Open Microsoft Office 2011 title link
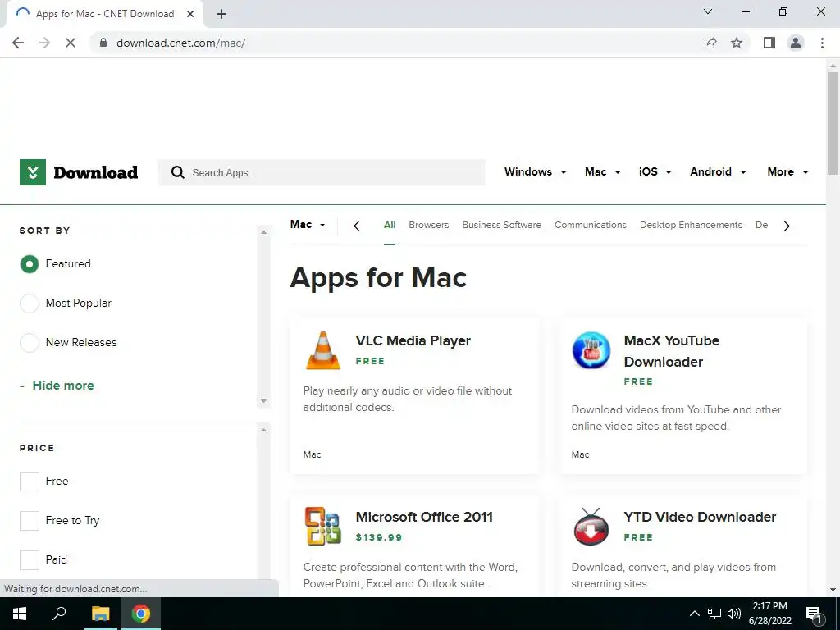Screen dimensions: 840x630 (x=424, y=517)
